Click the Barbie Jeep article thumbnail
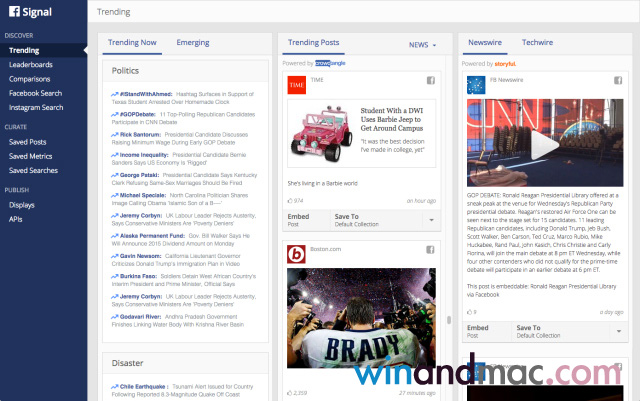This screenshot has width=640, height=401. [322, 135]
